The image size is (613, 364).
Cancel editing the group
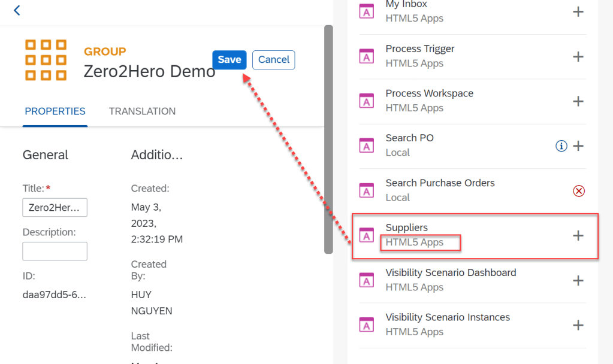(x=273, y=59)
